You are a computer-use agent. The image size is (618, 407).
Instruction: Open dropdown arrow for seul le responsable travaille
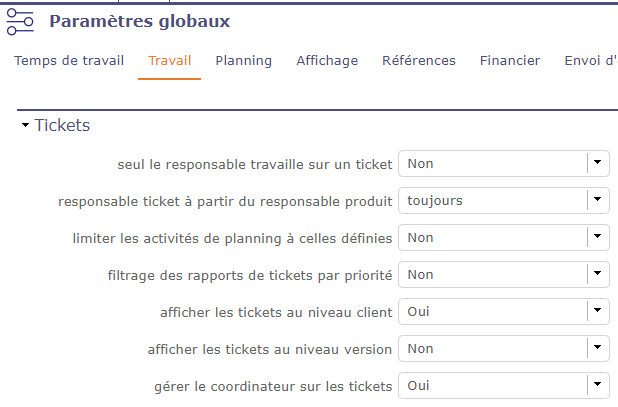[x=597, y=163]
